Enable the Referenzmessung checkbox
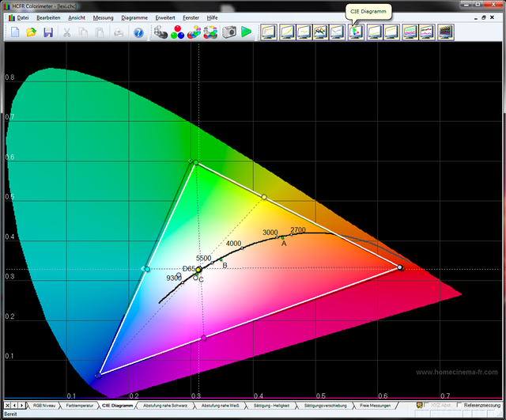The image size is (506, 420). pos(459,405)
